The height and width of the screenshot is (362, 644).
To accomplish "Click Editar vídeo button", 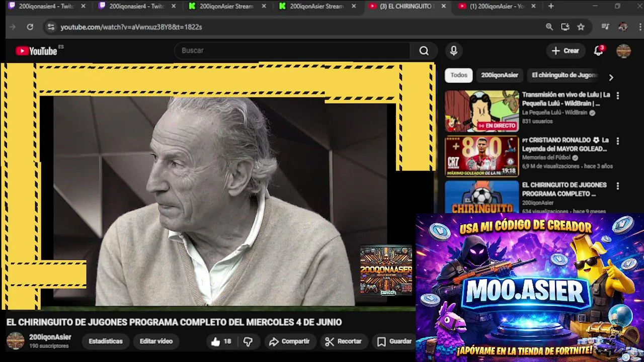I will (x=156, y=341).
